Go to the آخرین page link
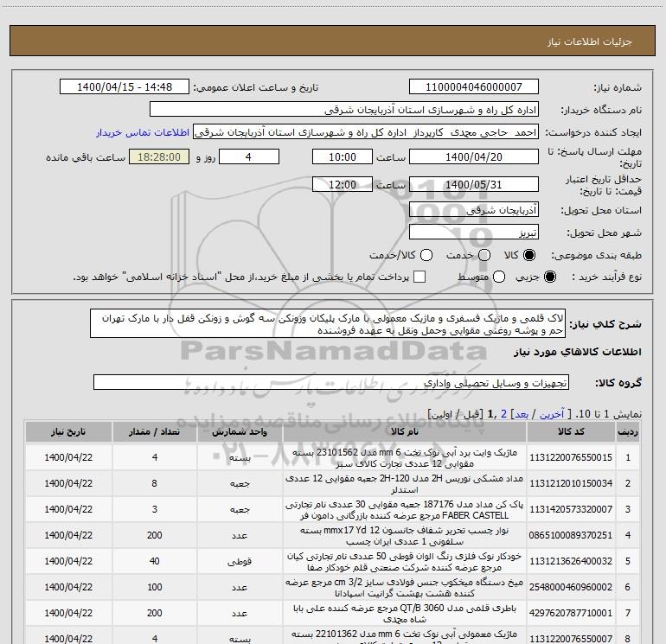Image resolution: width=666 pixels, height=644 pixels. 551,414
